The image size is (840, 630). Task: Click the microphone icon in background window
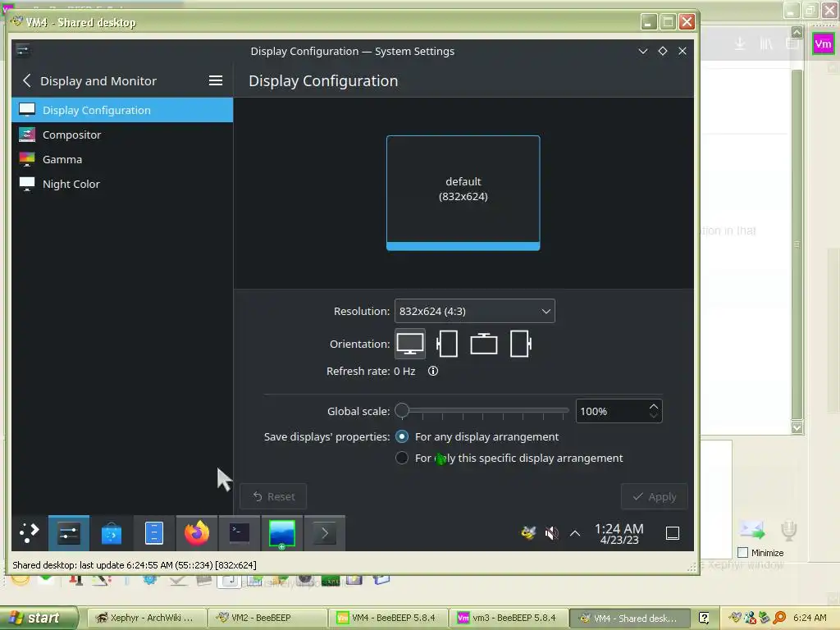(788, 531)
